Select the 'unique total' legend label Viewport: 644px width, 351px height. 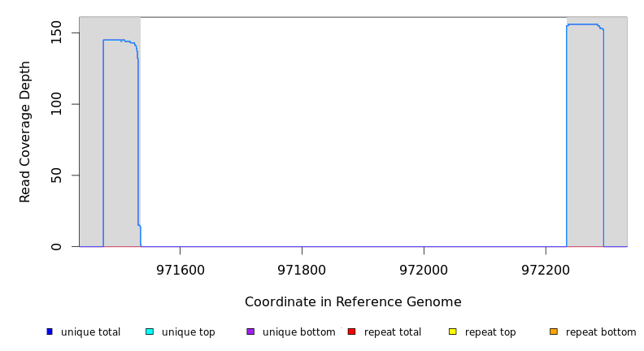click(x=90, y=332)
